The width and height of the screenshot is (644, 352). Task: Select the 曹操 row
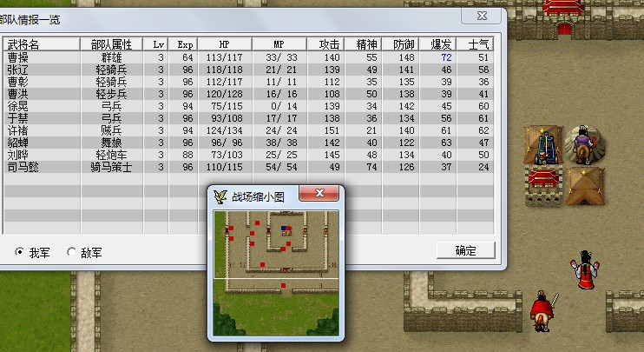pos(248,57)
